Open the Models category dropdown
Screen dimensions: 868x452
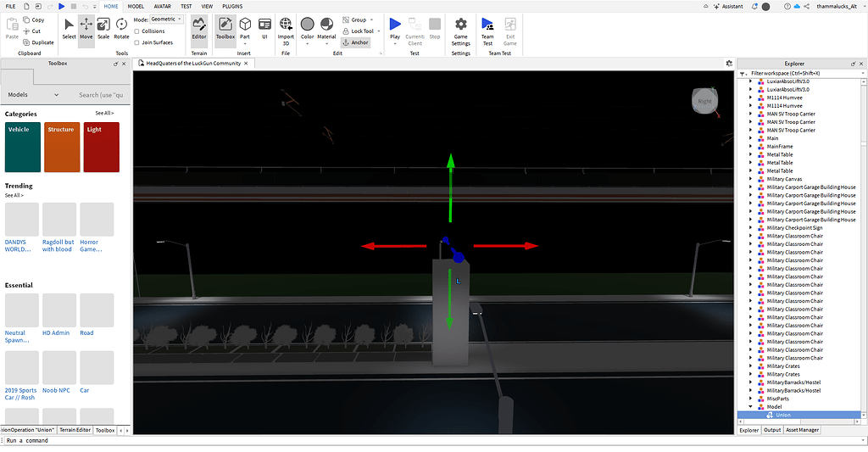(33, 95)
